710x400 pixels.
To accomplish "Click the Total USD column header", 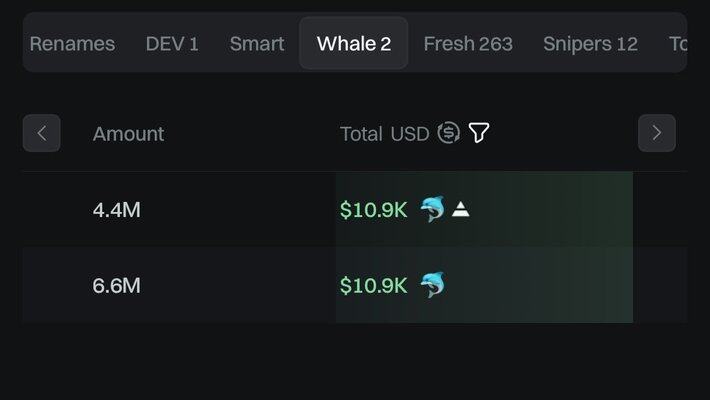I will click(x=384, y=133).
